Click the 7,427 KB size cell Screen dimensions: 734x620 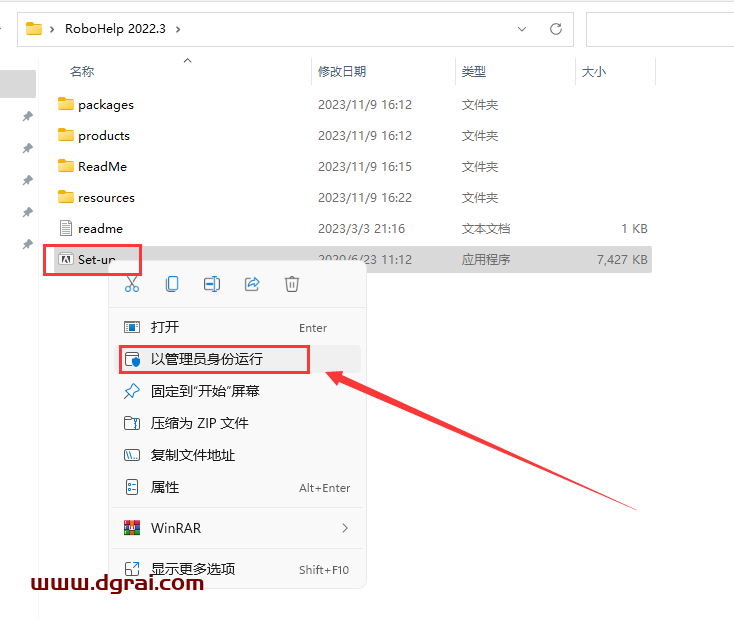[x=622, y=259]
